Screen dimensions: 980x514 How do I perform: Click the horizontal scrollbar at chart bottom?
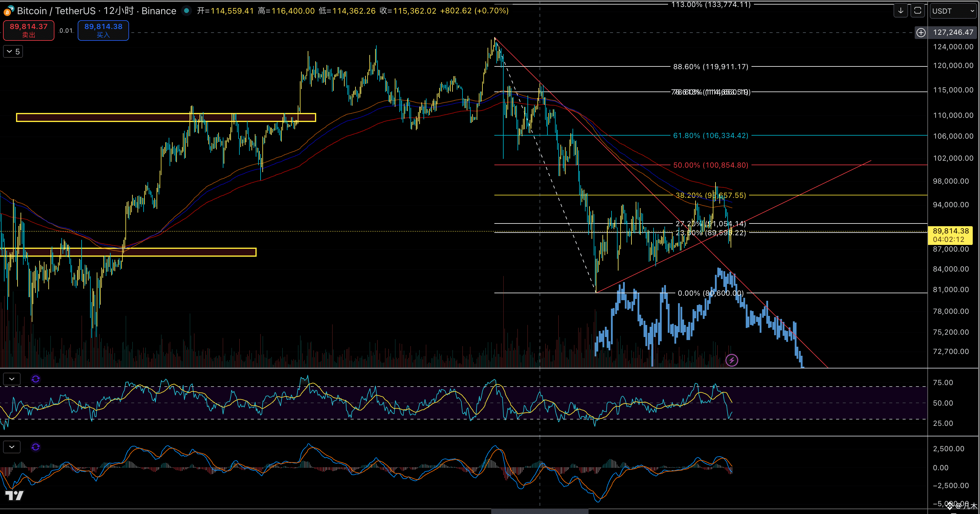pyautogui.click(x=540, y=511)
